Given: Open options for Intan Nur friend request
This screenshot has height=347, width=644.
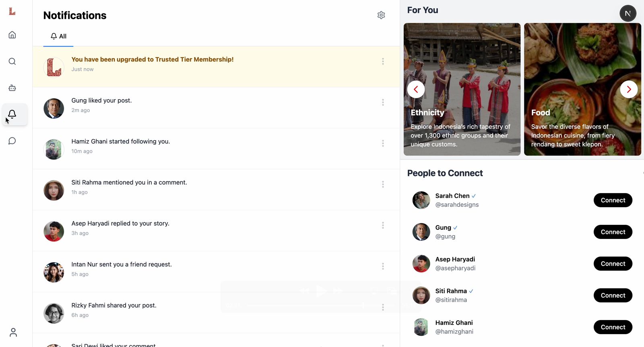Looking at the screenshot, I should pyautogui.click(x=383, y=266).
